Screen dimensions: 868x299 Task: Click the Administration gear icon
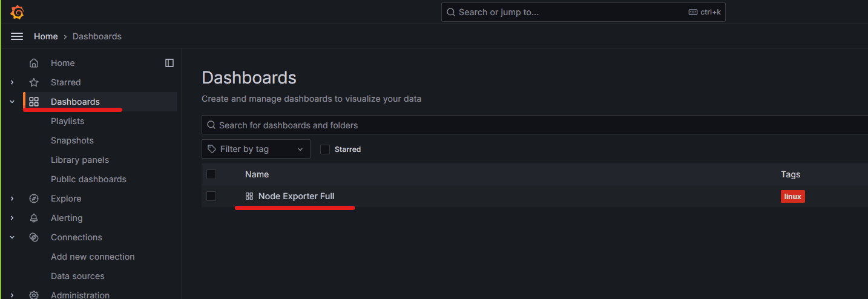pyautogui.click(x=34, y=295)
